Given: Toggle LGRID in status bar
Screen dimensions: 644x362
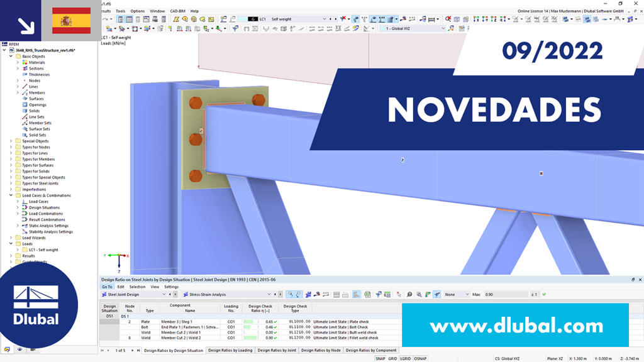Looking at the screenshot, I should [x=406, y=358].
